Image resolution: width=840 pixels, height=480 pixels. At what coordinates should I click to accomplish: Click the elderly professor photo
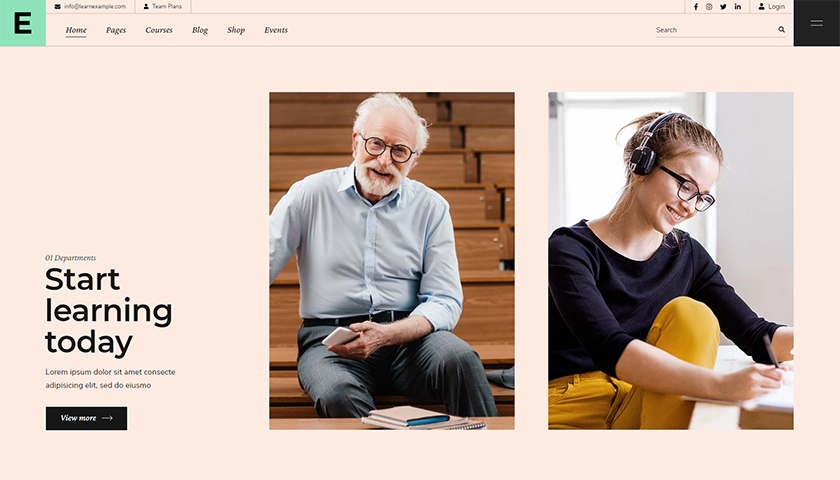coord(391,260)
